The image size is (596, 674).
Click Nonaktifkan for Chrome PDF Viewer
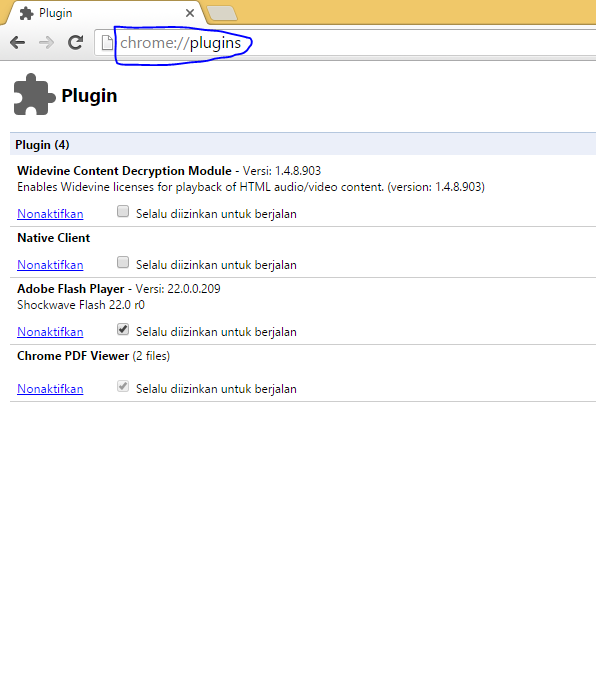click(x=50, y=389)
